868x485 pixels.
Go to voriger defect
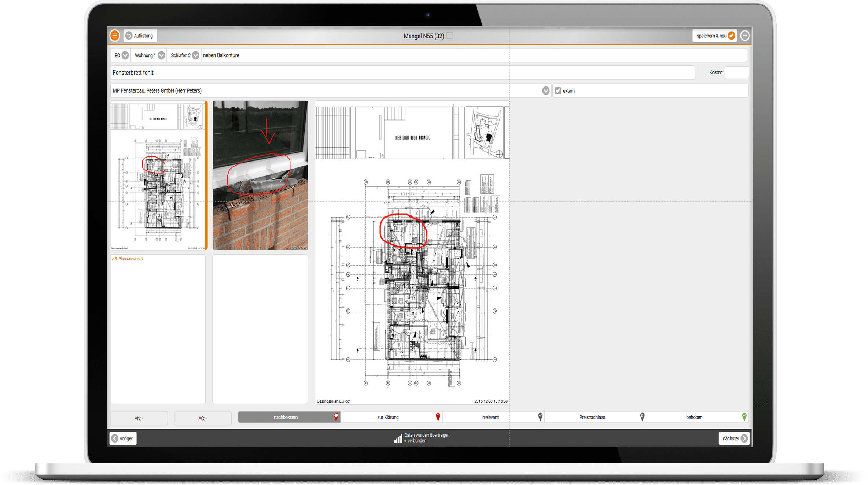(x=123, y=438)
